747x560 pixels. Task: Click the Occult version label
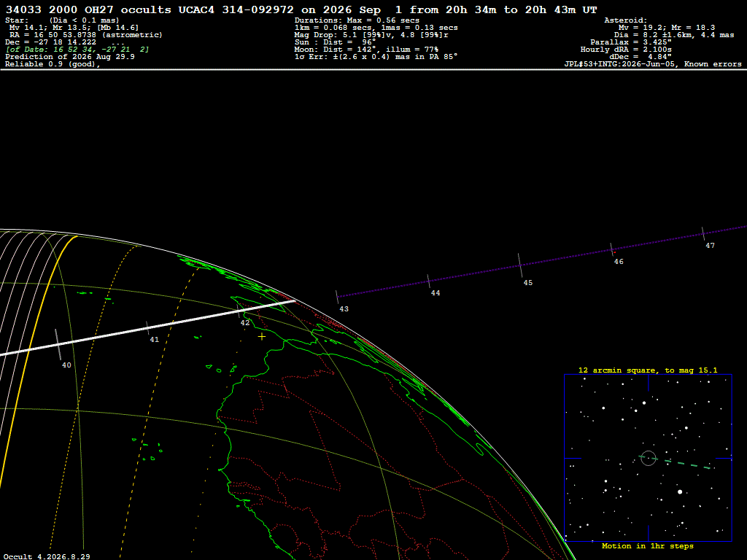click(47, 556)
